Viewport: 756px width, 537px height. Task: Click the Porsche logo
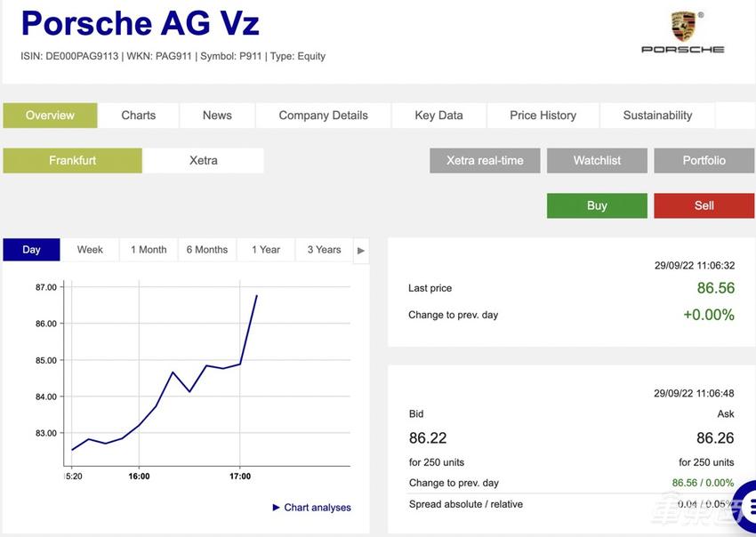coord(683,33)
